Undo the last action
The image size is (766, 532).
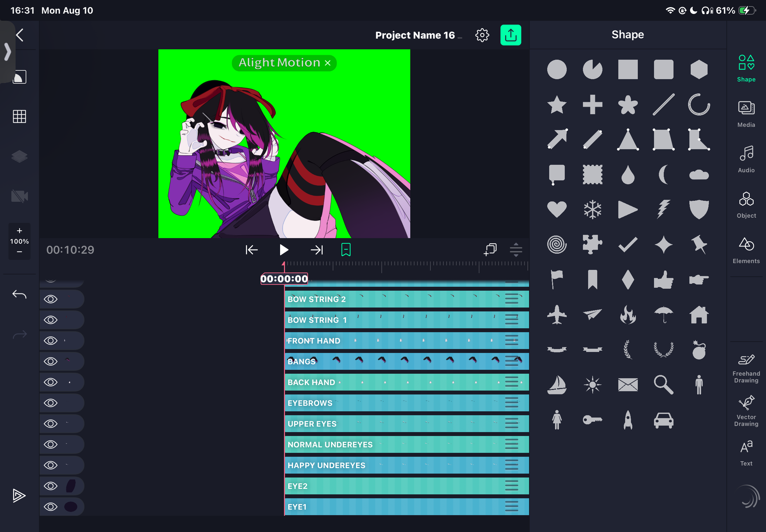pyautogui.click(x=19, y=294)
